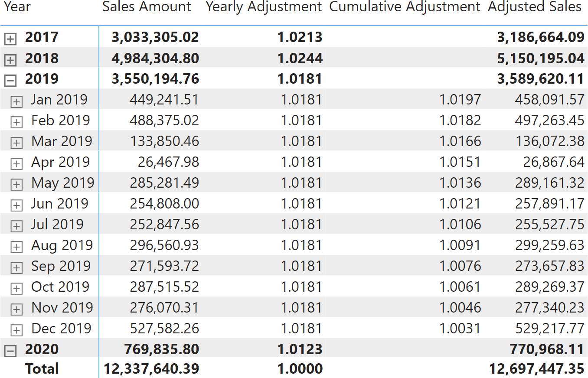
Task: Expand the Nov 2019 row
Action: pos(16,310)
